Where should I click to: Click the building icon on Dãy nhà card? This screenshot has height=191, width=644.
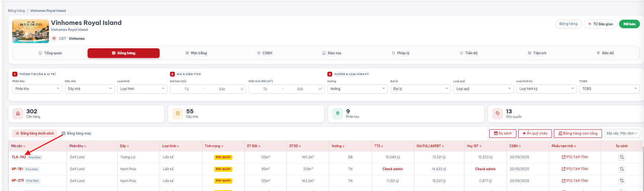pos(178,114)
